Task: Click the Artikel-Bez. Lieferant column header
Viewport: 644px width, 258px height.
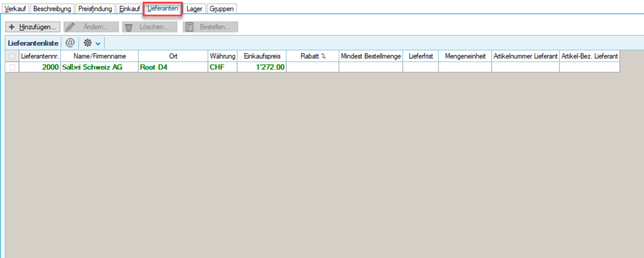Action: [590, 56]
